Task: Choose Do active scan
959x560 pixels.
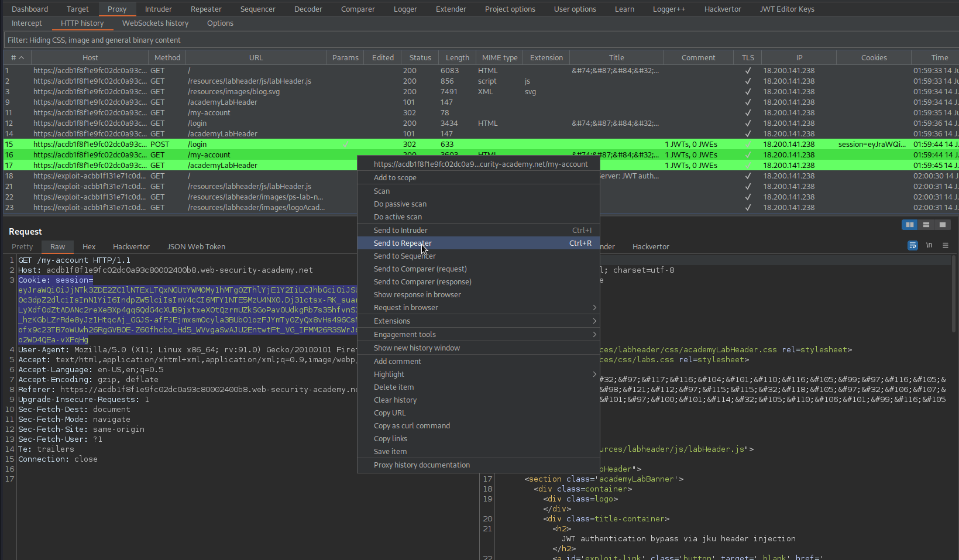Action: [479, 217]
